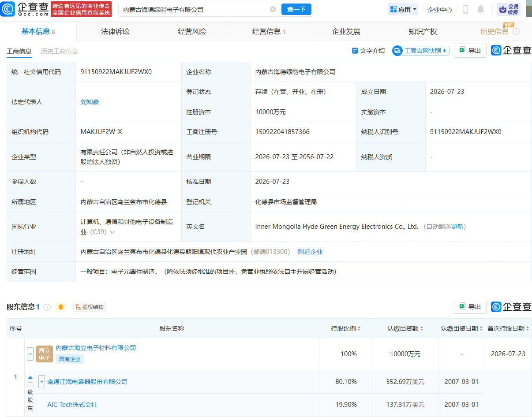Viewport: 532px width, 417px height.
Task: Open the 股权结构 button
Action: [x=90, y=307]
